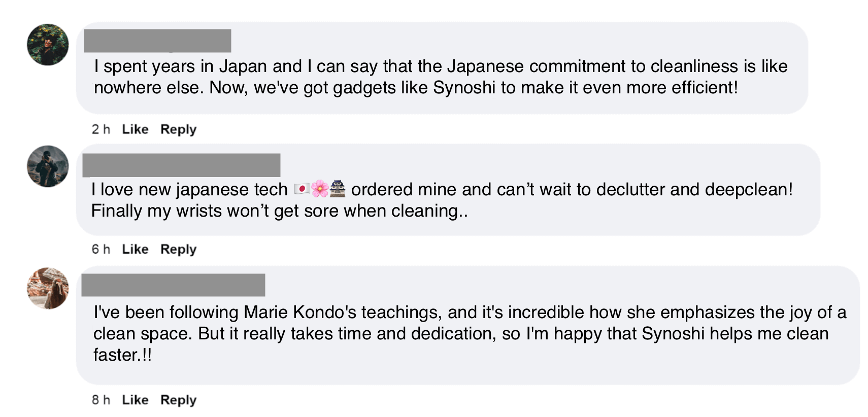This screenshot has width=868, height=417.
Task: Click the Japanese castle emoji
Action: coord(338,189)
